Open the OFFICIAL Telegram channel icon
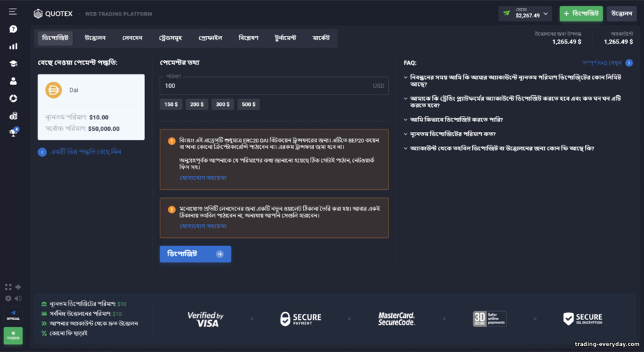This screenshot has height=352, width=644. click(13, 314)
